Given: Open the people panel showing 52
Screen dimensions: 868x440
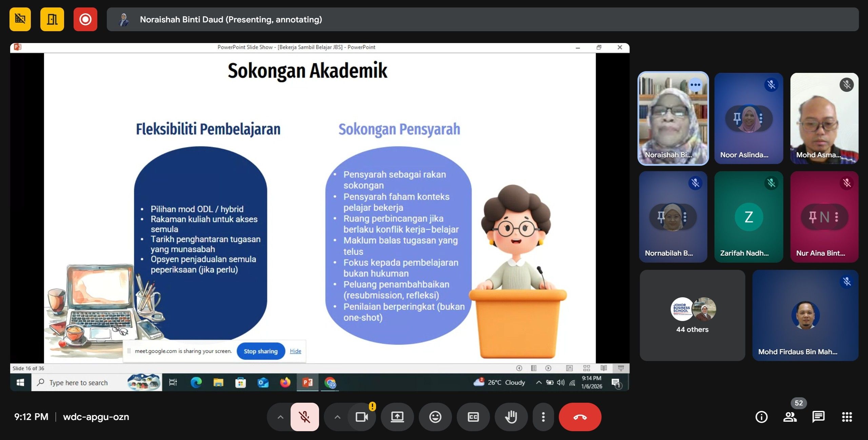Looking at the screenshot, I should (x=790, y=417).
